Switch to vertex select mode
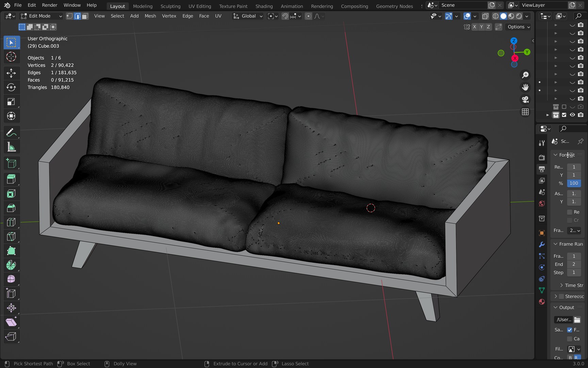The image size is (588, 368). point(69,16)
